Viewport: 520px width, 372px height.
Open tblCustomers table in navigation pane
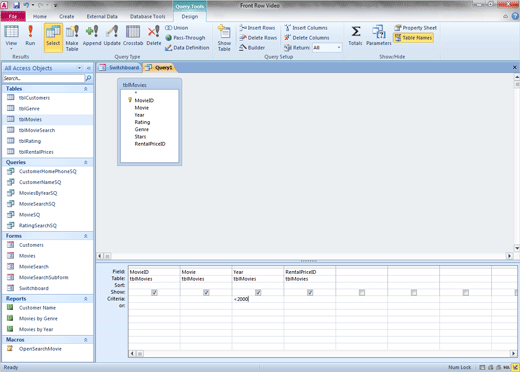point(34,98)
